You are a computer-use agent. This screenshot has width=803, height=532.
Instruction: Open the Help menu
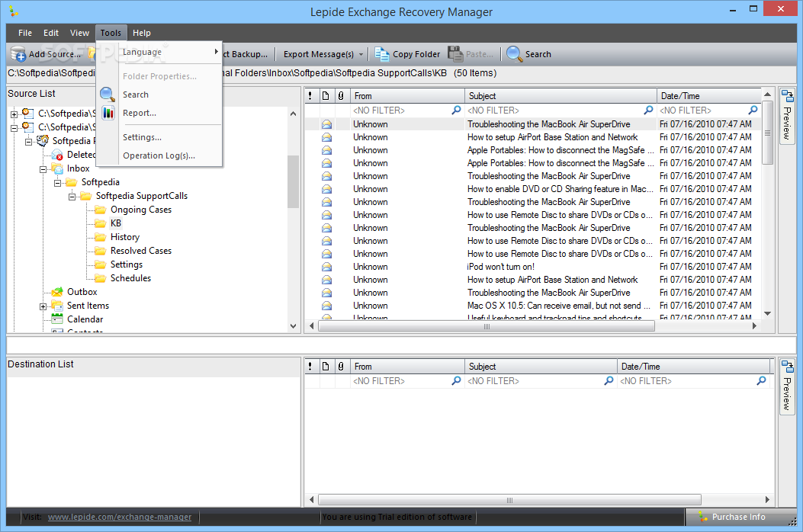click(141, 33)
